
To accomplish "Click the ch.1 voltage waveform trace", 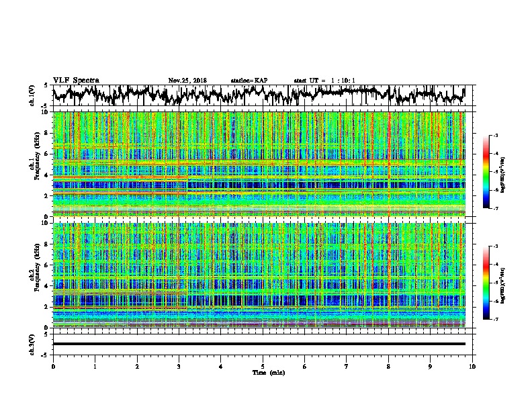I will (x=259, y=95).
